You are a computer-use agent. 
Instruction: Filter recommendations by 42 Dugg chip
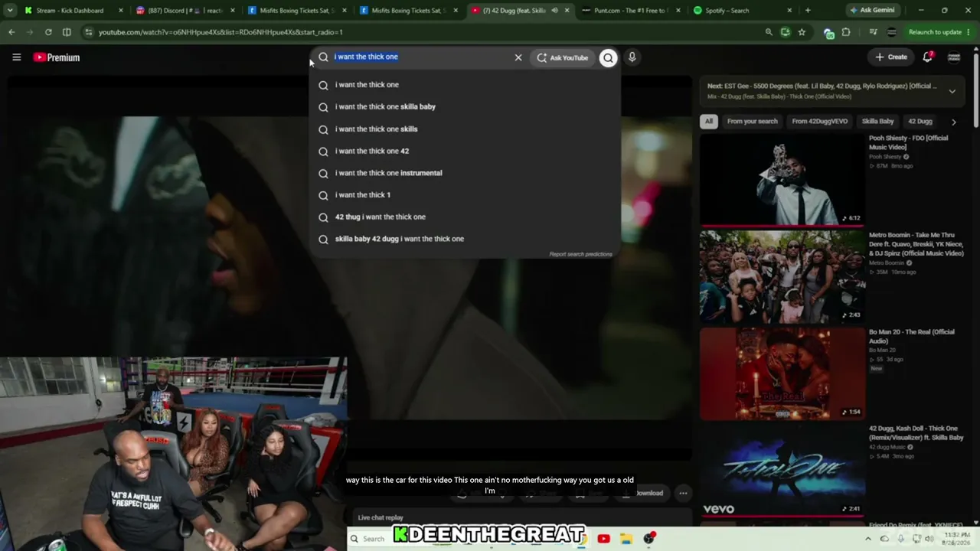[x=920, y=121]
